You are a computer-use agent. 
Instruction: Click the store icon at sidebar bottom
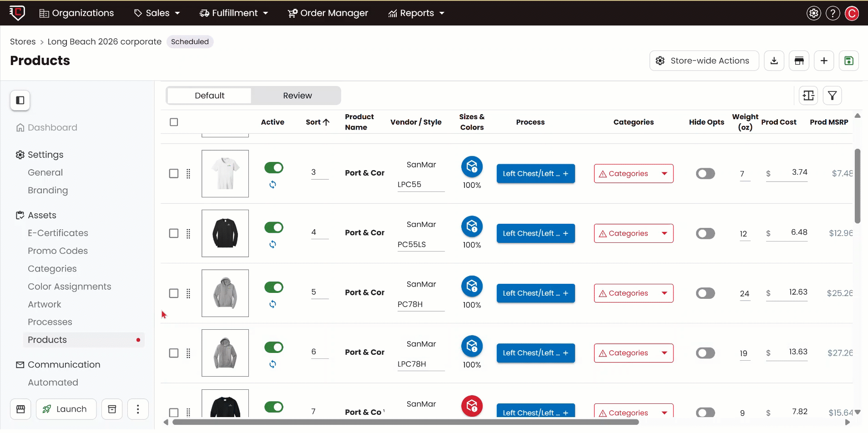click(20, 409)
